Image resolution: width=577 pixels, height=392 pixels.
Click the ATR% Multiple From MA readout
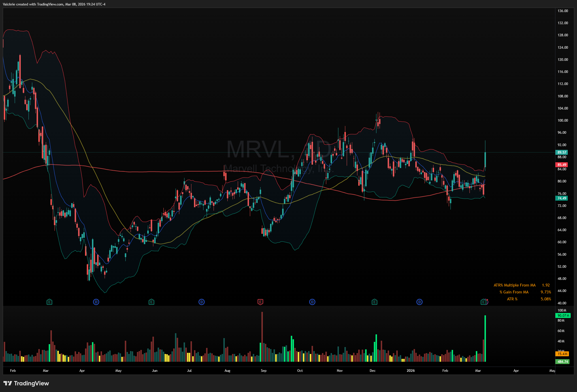[x=514, y=285]
